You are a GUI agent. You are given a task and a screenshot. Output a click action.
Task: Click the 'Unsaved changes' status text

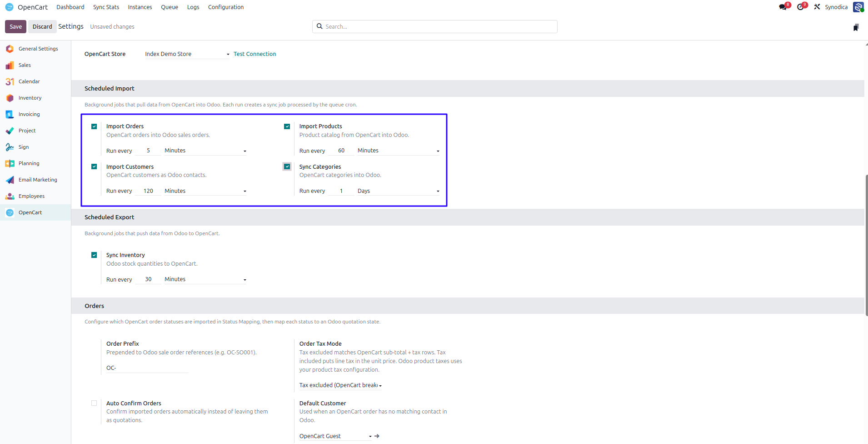point(112,27)
